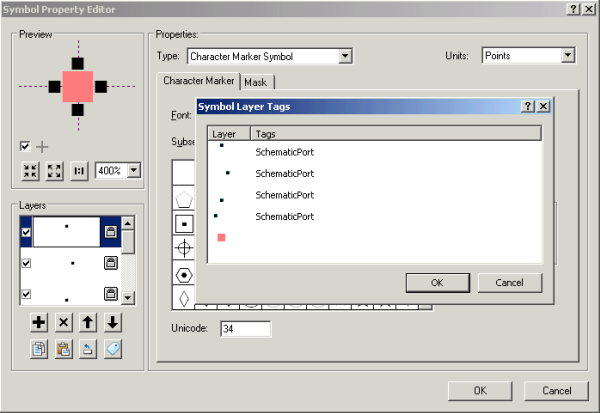The width and height of the screenshot is (600, 413).
Task: Toggle lock on the first layer
Action: click(111, 232)
